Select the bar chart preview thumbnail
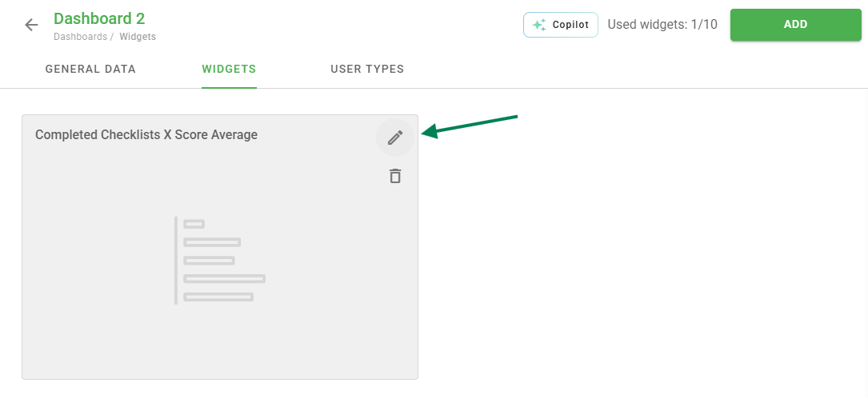Image resolution: width=868 pixels, height=399 pixels. pos(220,261)
